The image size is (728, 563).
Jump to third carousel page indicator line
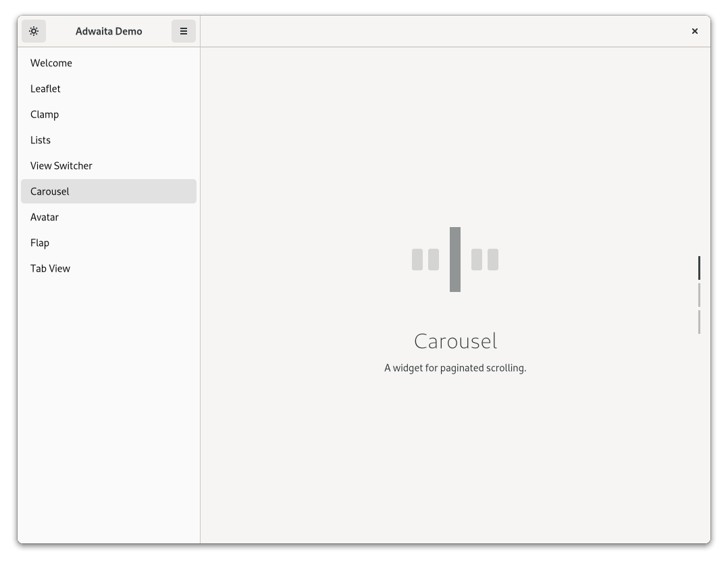699,322
